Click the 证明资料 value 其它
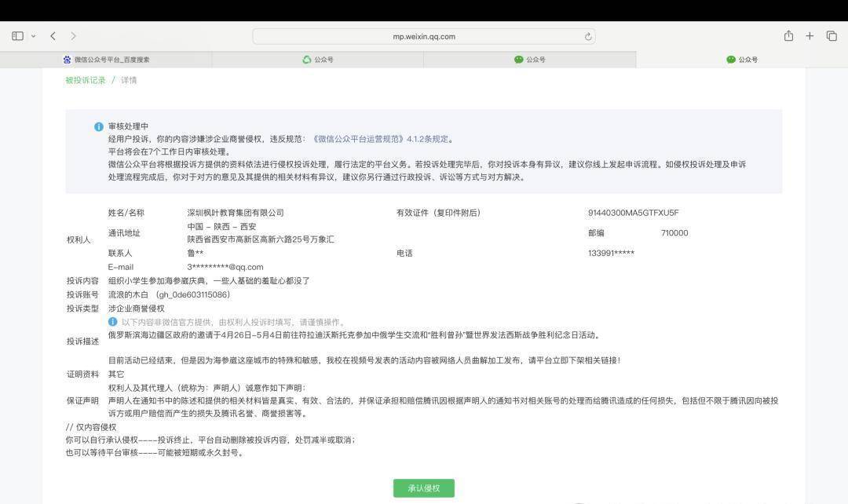This screenshot has height=504, width=848. tap(116, 374)
